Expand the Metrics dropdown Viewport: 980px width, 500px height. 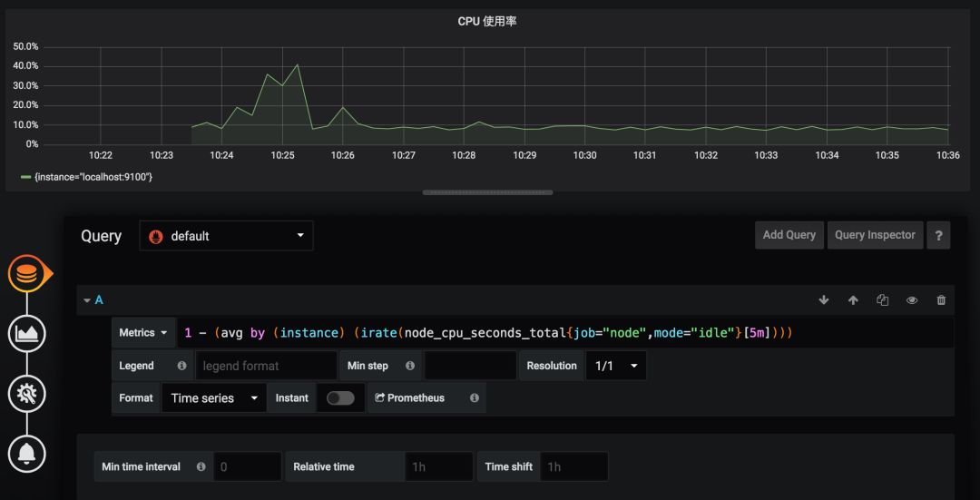point(143,333)
